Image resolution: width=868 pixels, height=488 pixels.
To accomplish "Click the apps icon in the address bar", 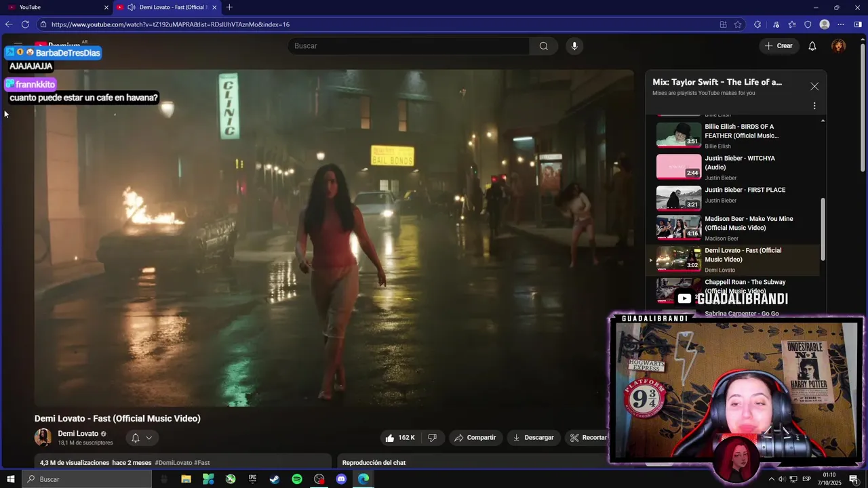I will click(x=723, y=24).
